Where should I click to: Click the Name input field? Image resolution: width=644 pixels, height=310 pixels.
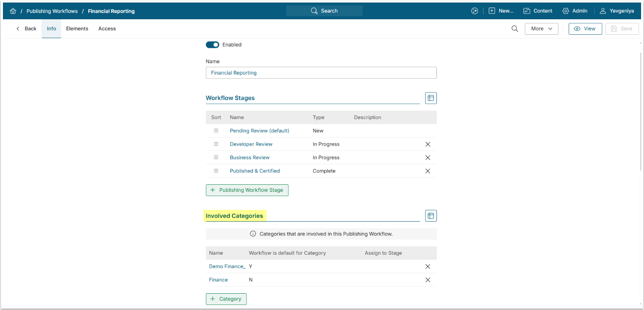(x=321, y=73)
